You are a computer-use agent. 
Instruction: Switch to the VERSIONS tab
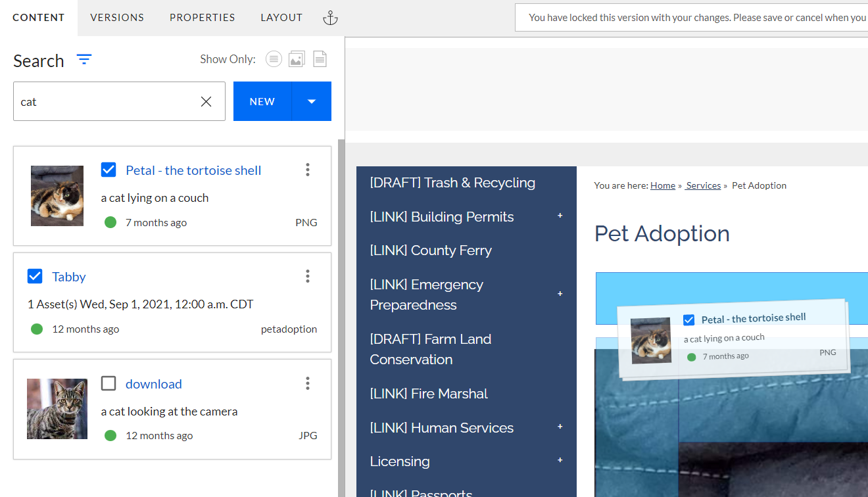pos(117,18)
